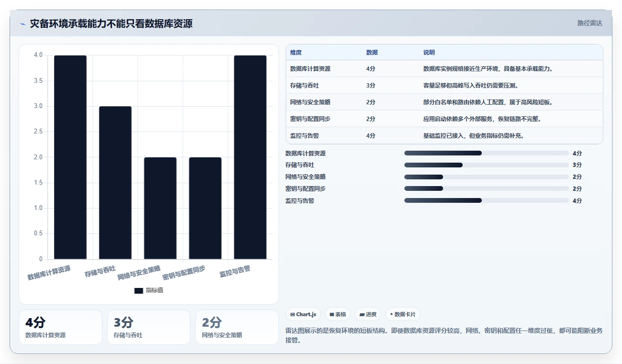
Task: Click the 说明 column header
Action: pyautogui.click(x=429, y=53)
